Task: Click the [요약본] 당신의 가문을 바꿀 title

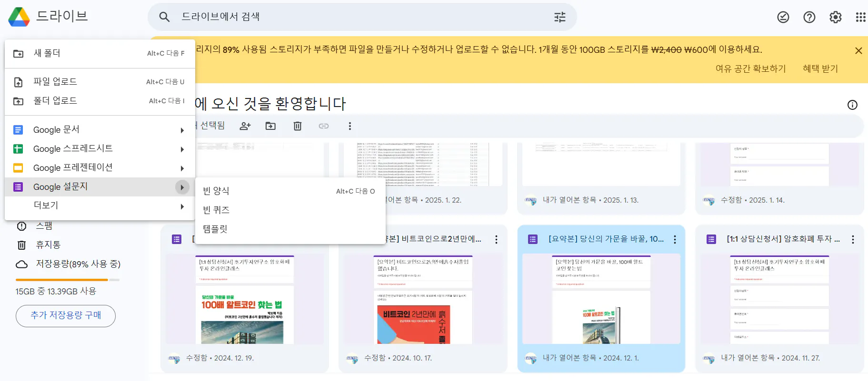Action: coord(606,239)
